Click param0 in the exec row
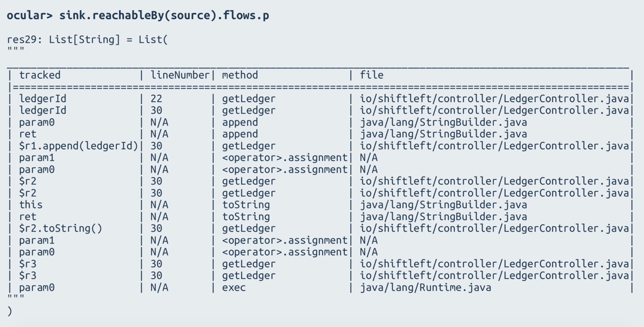This screenshot has width=644, height=327. click(x=36, y=287)
